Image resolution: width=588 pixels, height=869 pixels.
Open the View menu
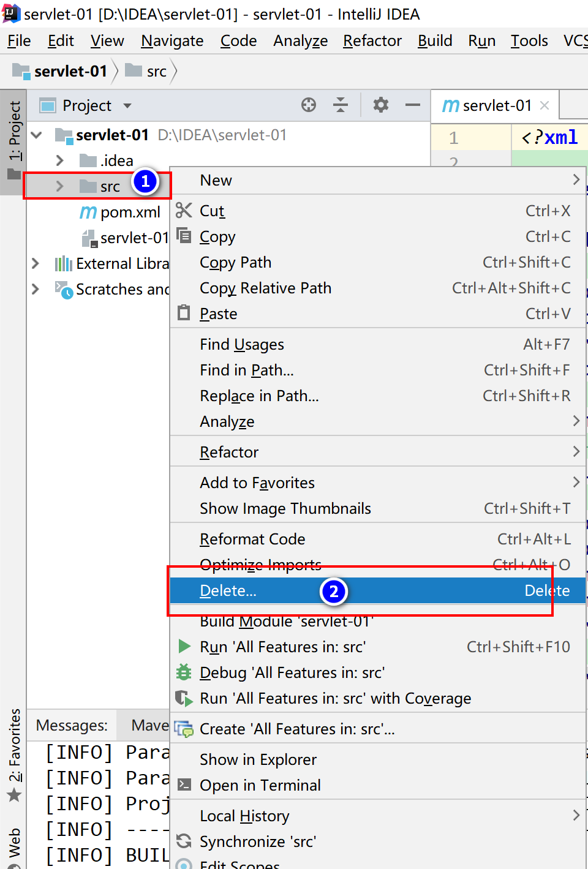[107, 40]
